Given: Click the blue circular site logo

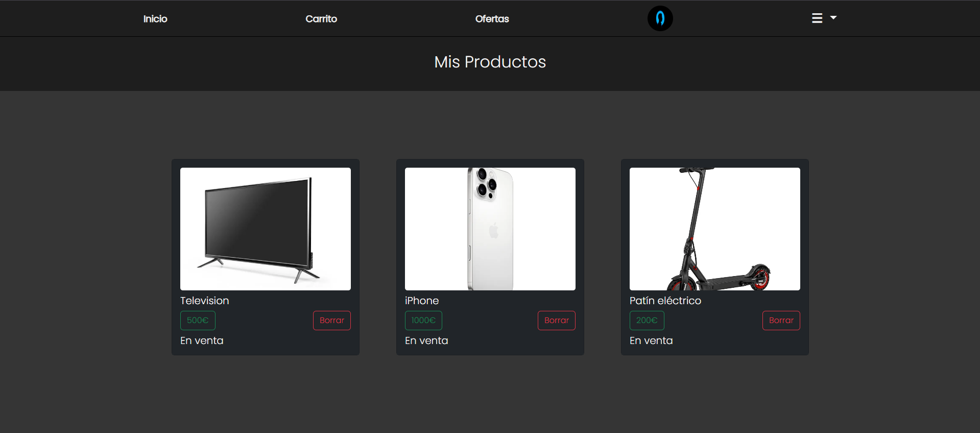Looking at the screenshot, I should click(x=660, y=18).
